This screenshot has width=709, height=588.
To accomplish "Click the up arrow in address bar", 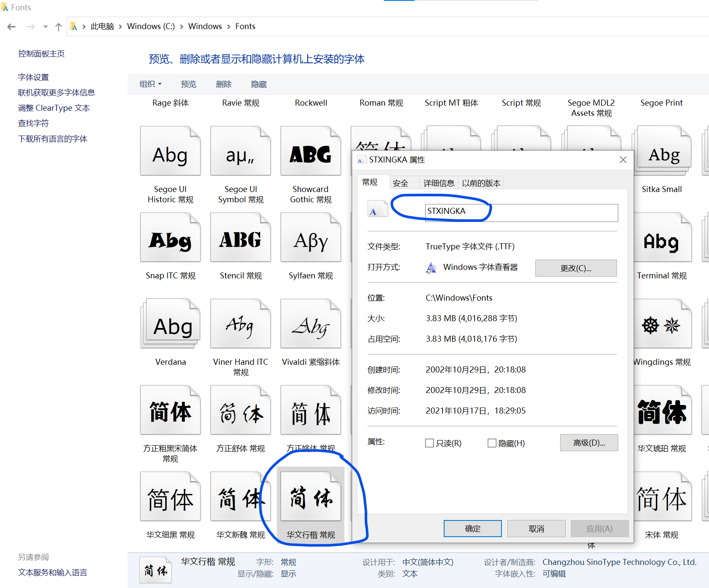I will [x=58, y=26].
